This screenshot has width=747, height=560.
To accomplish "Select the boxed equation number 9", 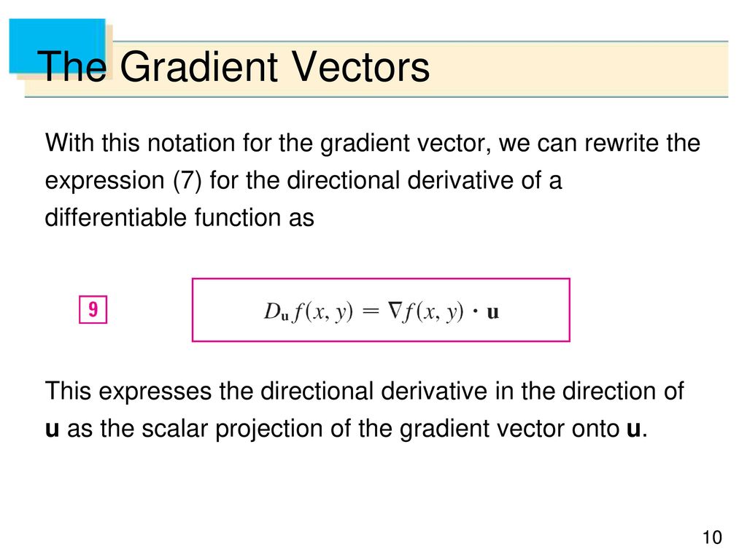I will [x=93, y=309].
